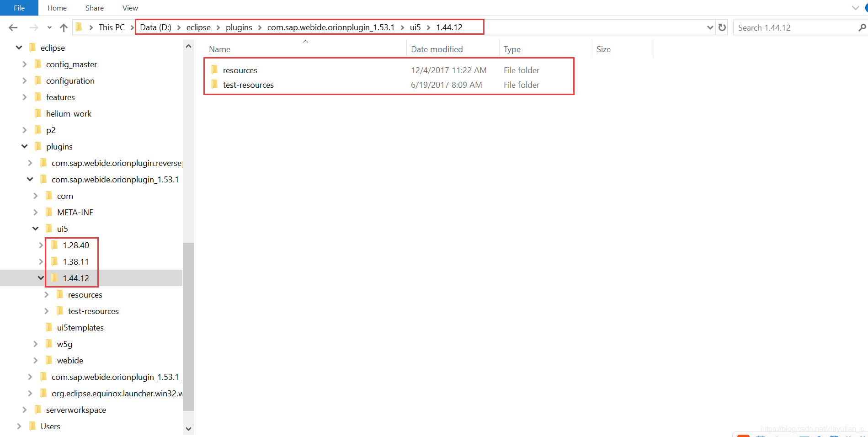Screen dimensions: 868x437
Task: Click the webide folder icon in tree
Action: coord(49,360)
